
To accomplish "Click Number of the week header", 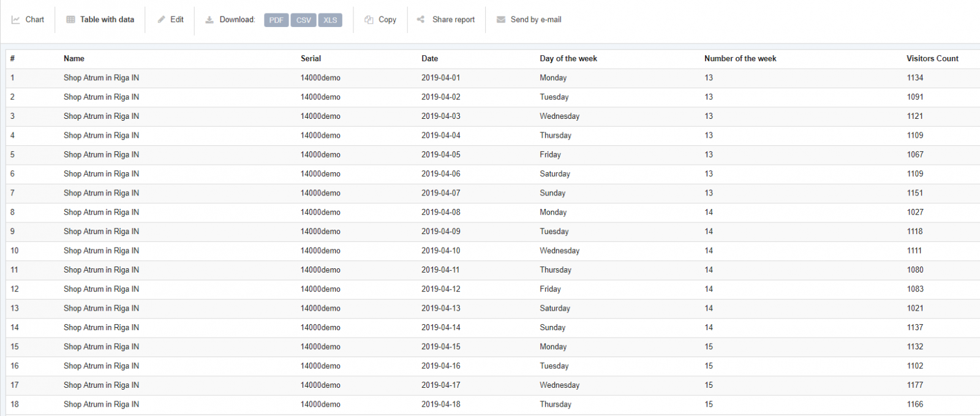I will pos(740,59).
